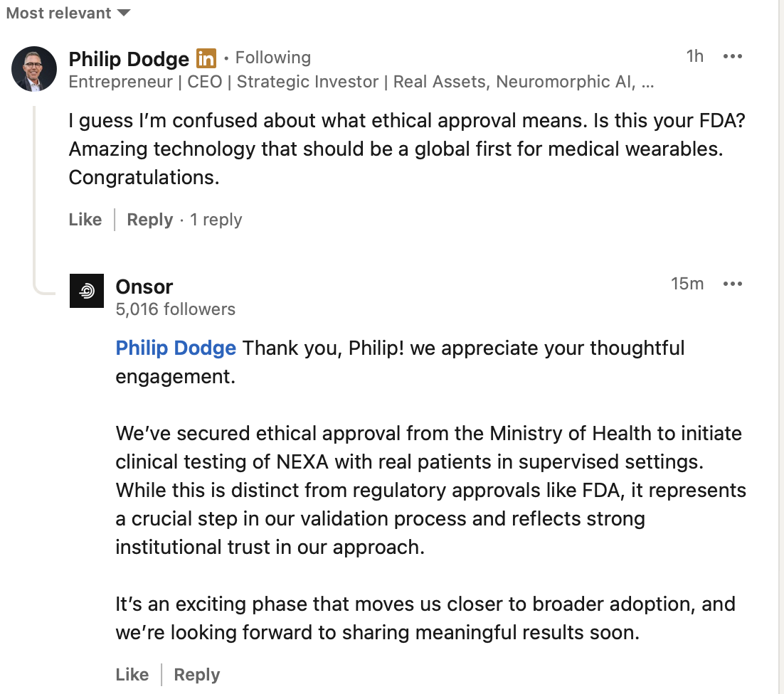Open three-dot menu on Philip Dodge's comment
This screenshot has width=784, height=694.
pos(733,56)
